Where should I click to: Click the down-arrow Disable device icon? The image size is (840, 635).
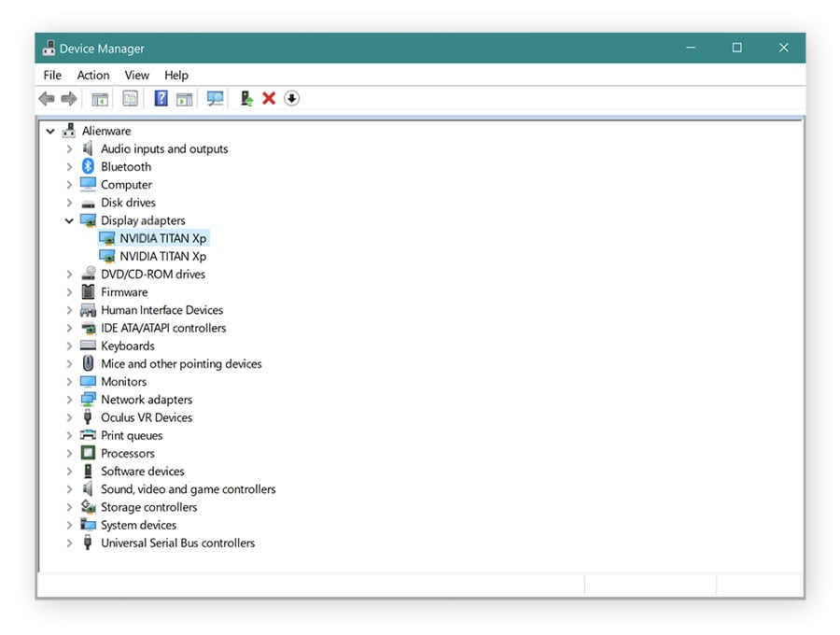291,99
